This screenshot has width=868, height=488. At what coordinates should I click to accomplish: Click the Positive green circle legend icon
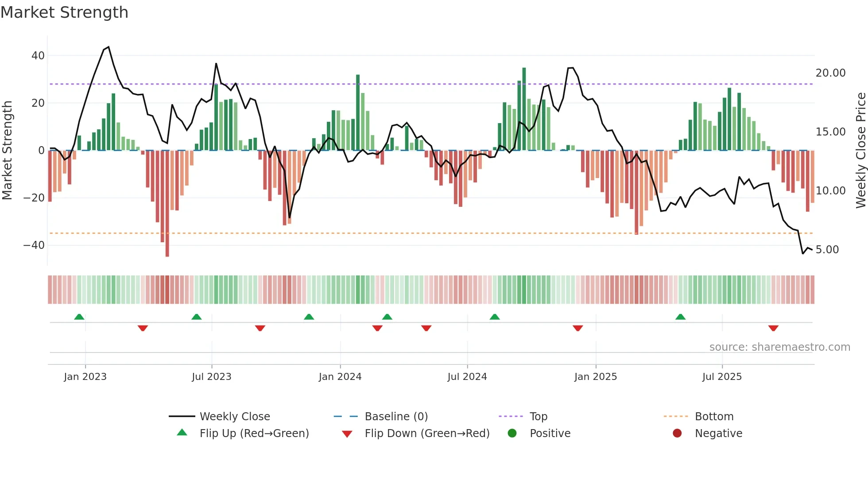click(x=512, y=433)
